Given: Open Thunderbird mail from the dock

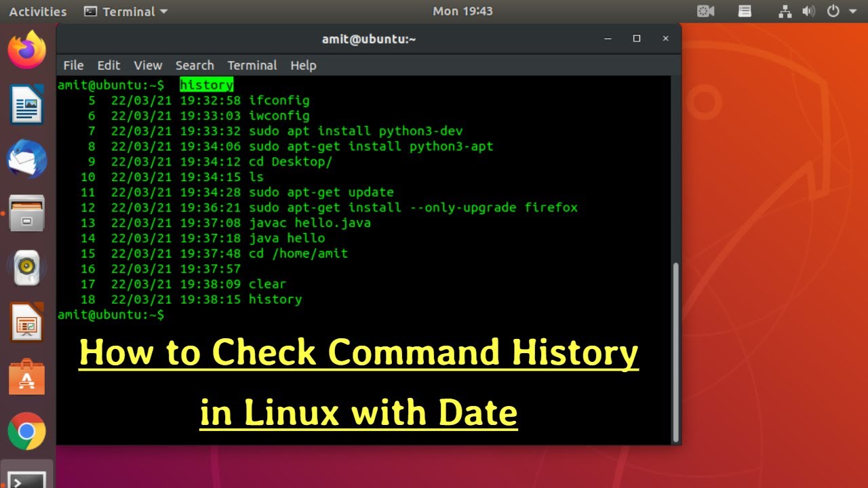Looking at the screenshot, I should 27,160.
